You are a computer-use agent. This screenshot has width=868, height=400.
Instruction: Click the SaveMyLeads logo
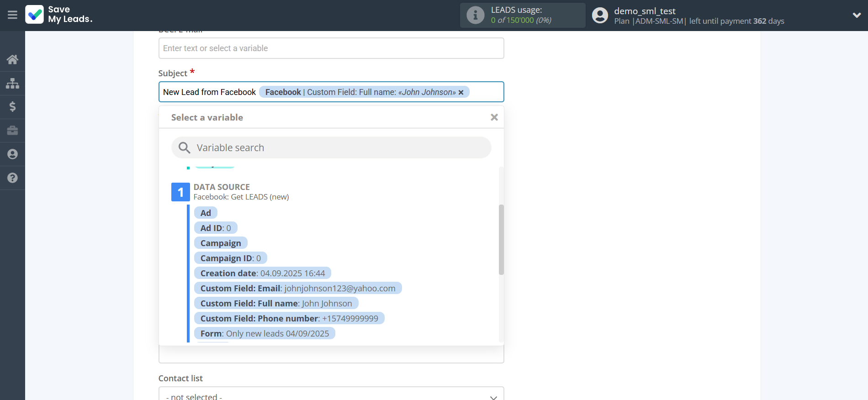pyautogui.click(x=59, y=15)
